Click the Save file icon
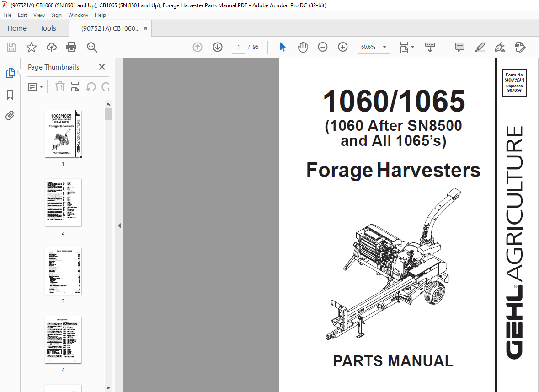539x392 pixels. coord(11,47)
